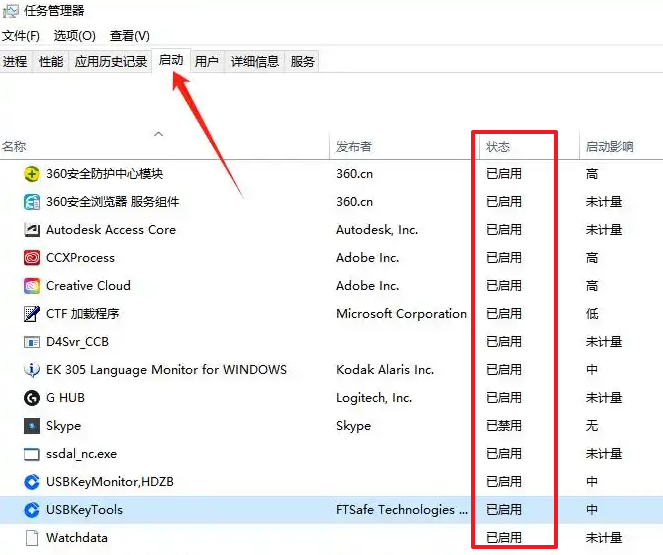Sort by the 发布者 column header
Screen dimensions: 663x555
(x=354, y=147)
